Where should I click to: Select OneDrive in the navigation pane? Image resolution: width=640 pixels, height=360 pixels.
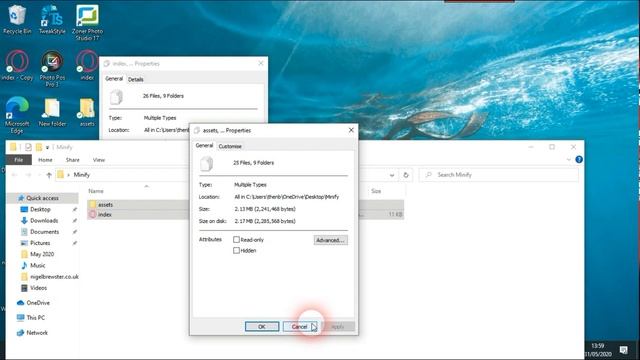pyautogui.click(x=38, y=303)
